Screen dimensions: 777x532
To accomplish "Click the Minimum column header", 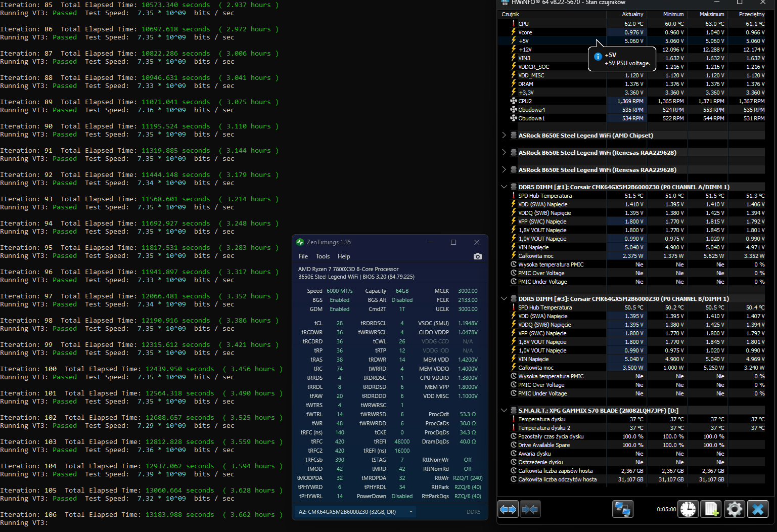I will point(673,14).
